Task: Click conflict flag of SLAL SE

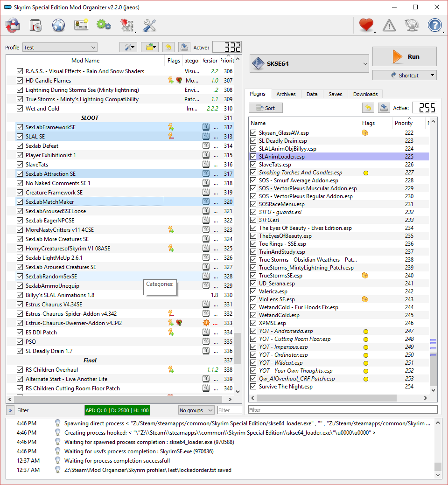Action: point(171,136)
